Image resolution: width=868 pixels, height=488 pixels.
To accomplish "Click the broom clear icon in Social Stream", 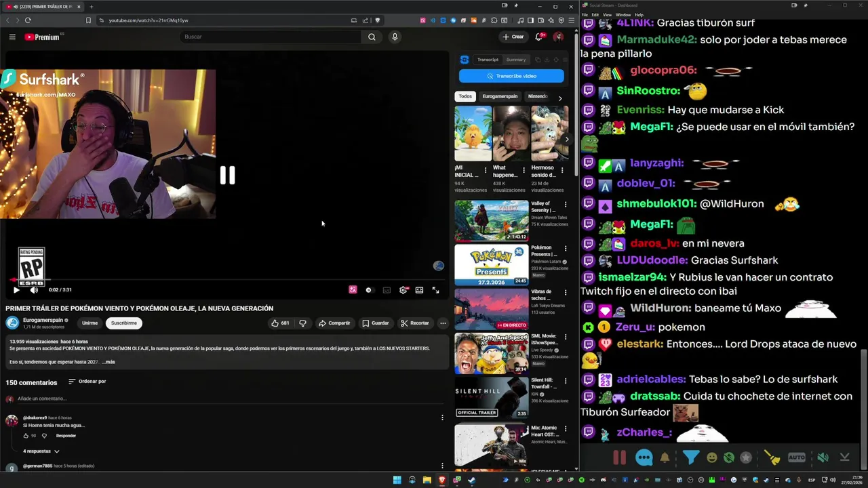I will [x=772, y=457].
